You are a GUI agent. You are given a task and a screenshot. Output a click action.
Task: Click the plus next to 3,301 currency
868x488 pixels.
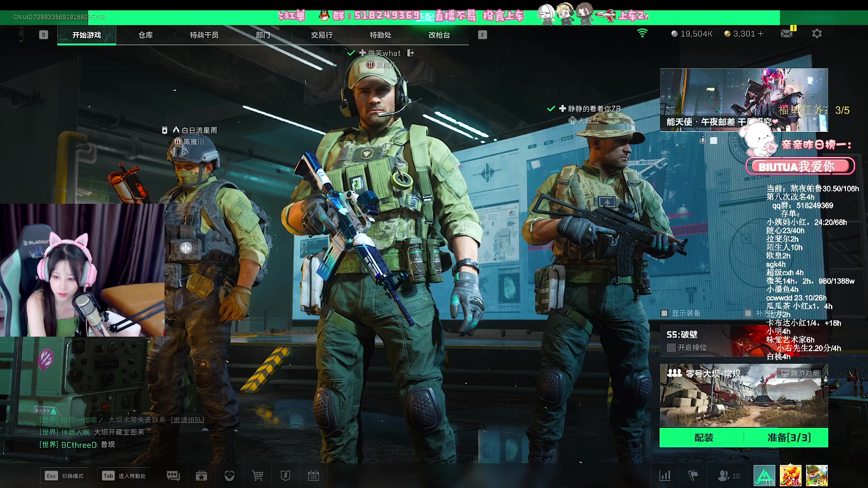[760, 33]
